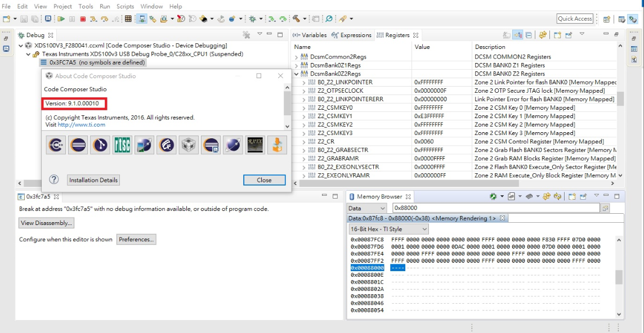Switch to the CCS Debug perspective icon

pos(633,19)
